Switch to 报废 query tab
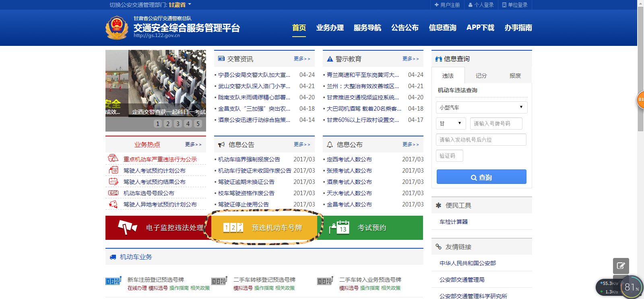The width and height of the screenshot is (644, 299). tap(515, 75)
